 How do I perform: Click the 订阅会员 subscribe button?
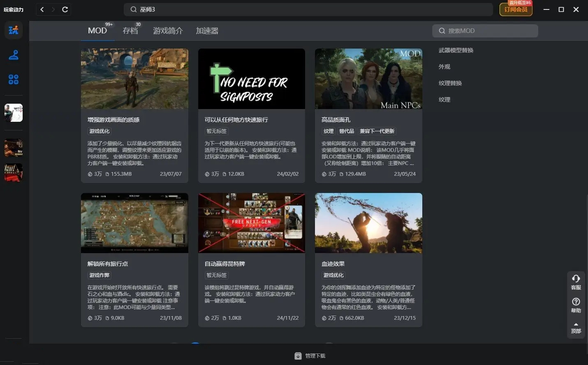pos(516,9)
